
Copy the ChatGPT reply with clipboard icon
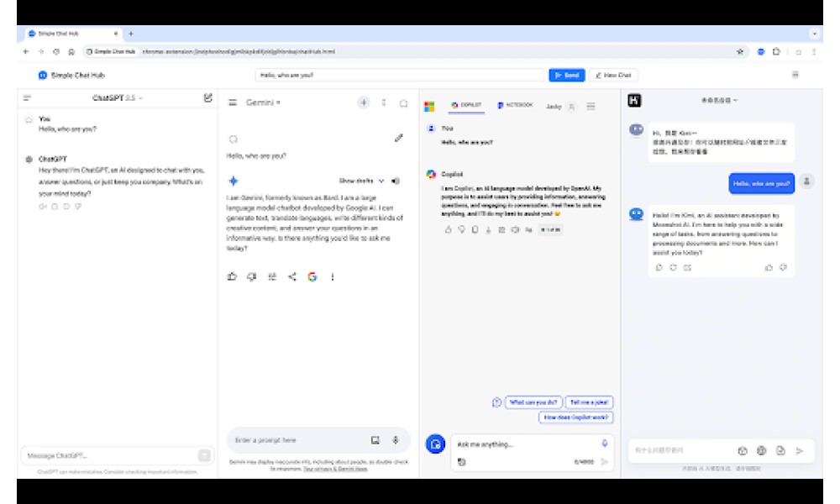click(54, 206)
